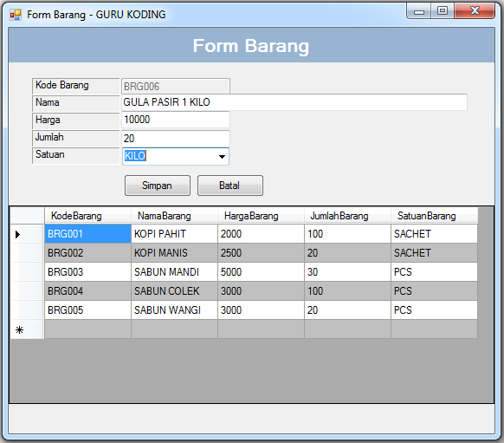Select the SABUN MANDI cell
The image size is (504, 443).
pos(175,272)
